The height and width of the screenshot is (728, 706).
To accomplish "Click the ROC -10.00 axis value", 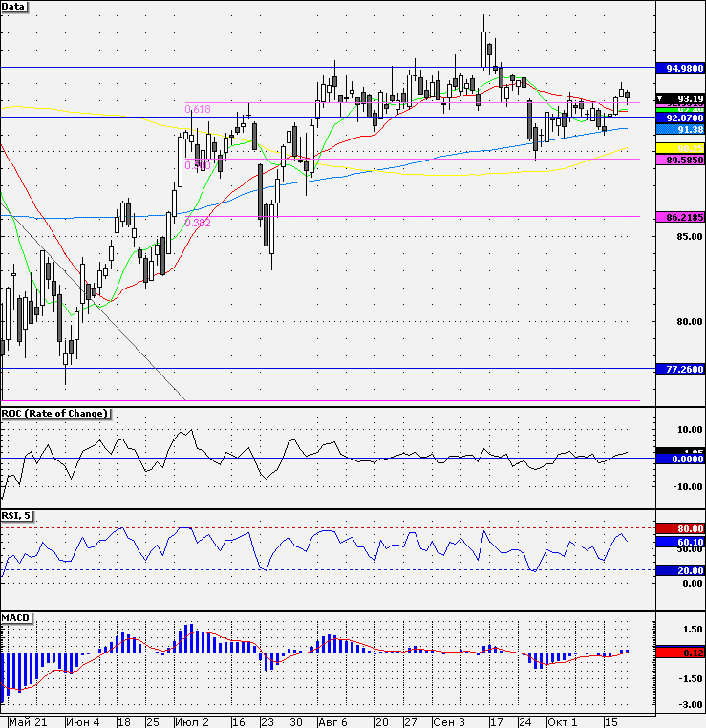I will (688, 486).
